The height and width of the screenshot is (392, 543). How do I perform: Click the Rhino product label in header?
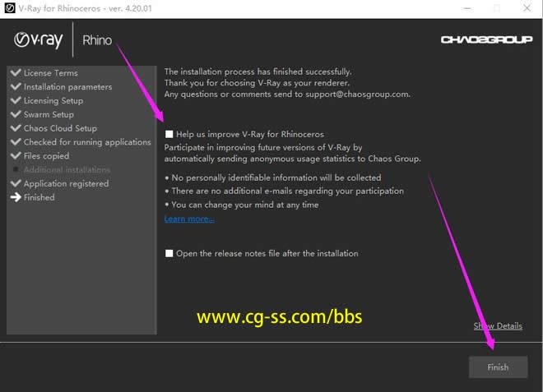tap(96, 40)
